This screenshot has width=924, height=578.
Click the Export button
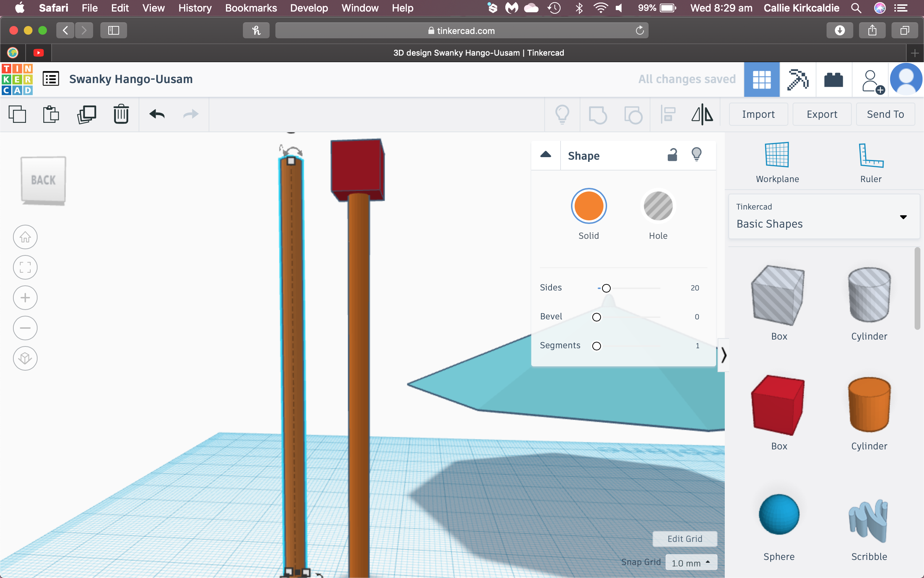(x=821, y=114)
